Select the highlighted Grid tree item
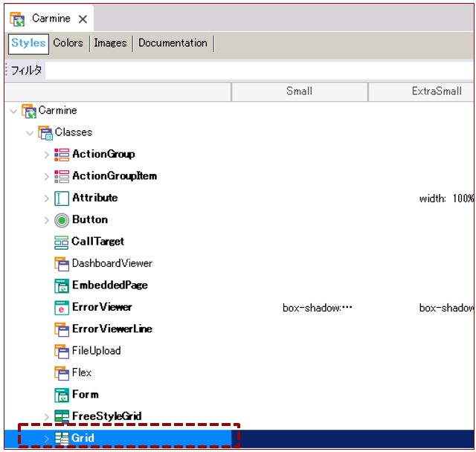Viewport: 476px width, 452px height. click(83, 438)
